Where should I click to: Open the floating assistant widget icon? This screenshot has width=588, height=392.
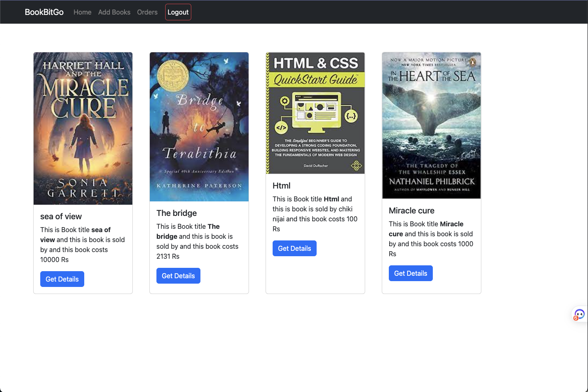(x=580, y=314)
